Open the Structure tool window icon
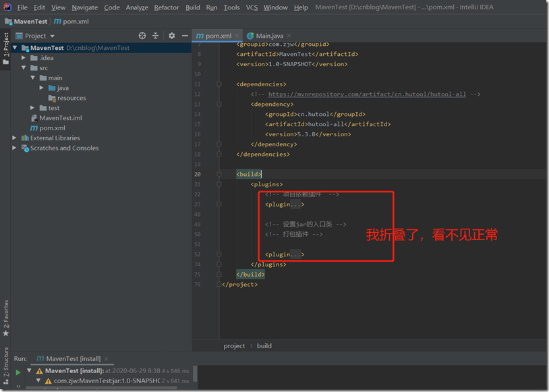The image size is (549, 392). [6, 366]
